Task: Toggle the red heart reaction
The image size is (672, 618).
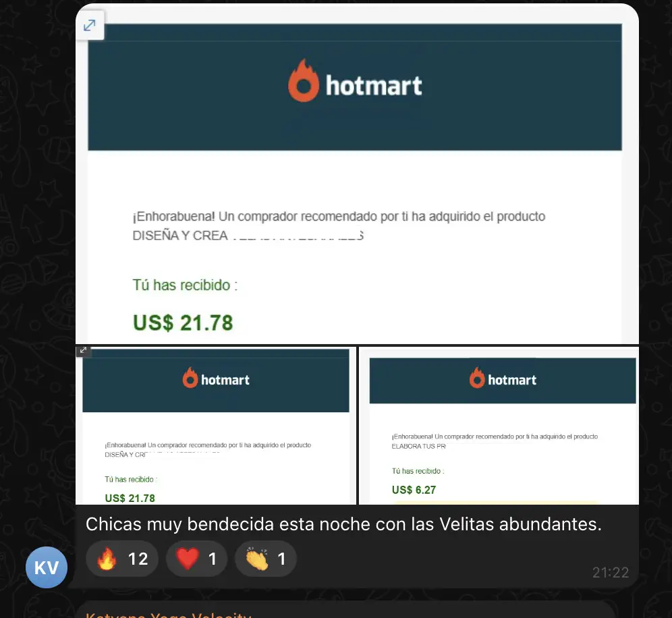Action: [197, 559]
